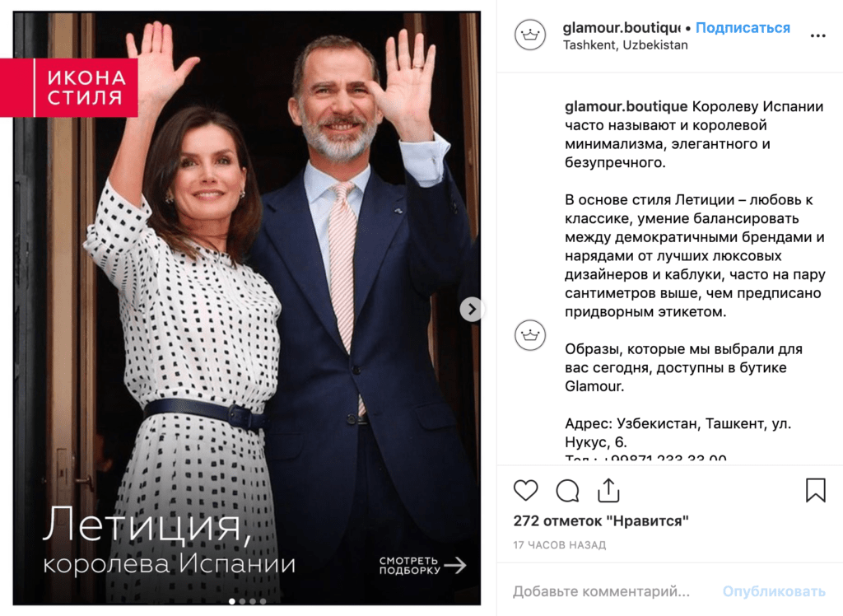Click the Икона стиля red label
Viewport: 843px width, 616px height.
tap(69, 87)
